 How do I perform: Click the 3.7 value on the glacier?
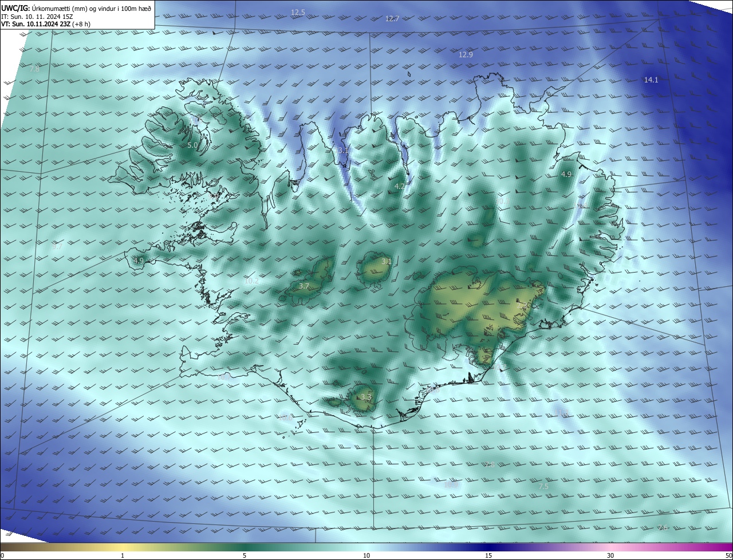pos(304,286)
